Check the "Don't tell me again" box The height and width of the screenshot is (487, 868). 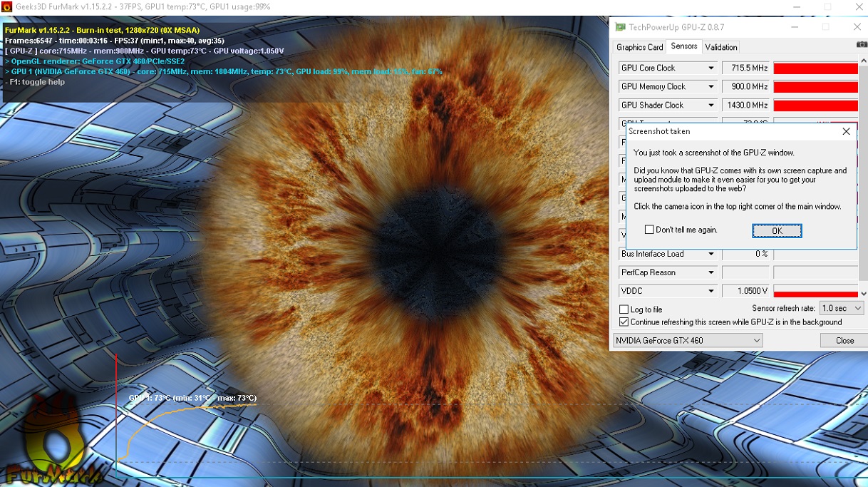pos(649,230)
